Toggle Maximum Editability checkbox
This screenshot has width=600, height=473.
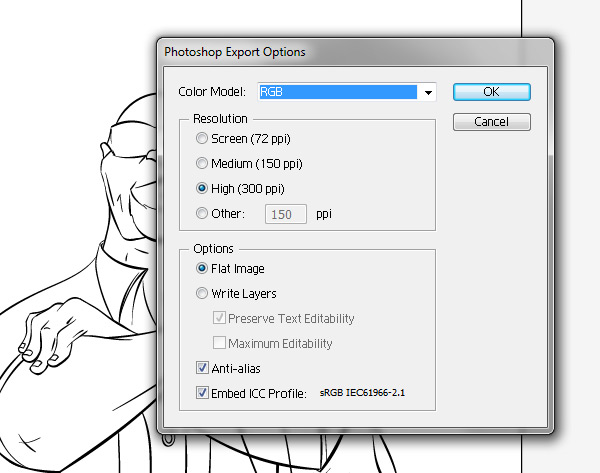pos(220,343)
